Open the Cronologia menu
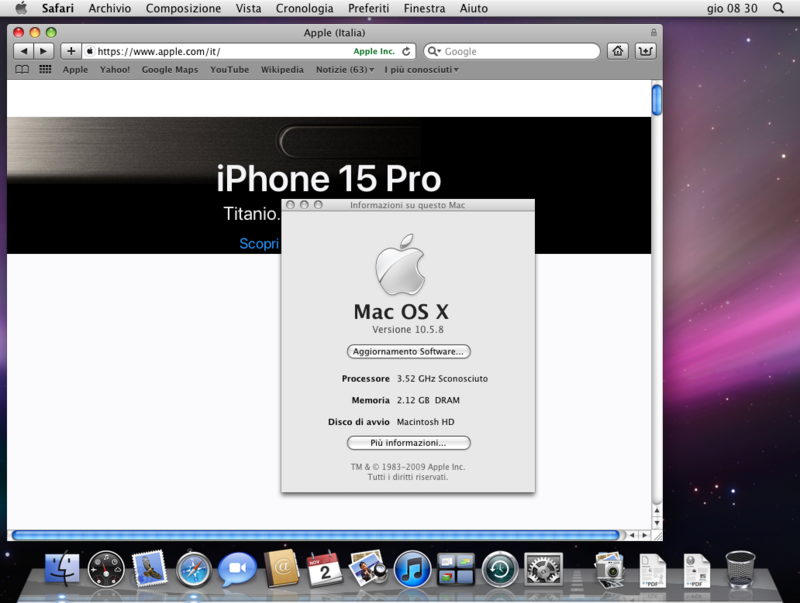The height and width of the screenshot is (603, 800). [305, 8]
